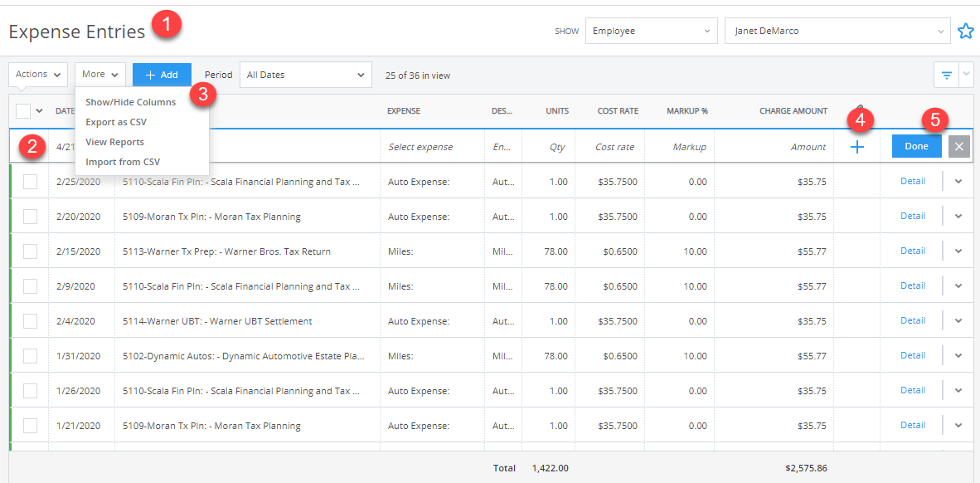This screenshot has height=483, width=980.
Task: Expand the row options chevron for 2/15/2020
Action: 958,251
